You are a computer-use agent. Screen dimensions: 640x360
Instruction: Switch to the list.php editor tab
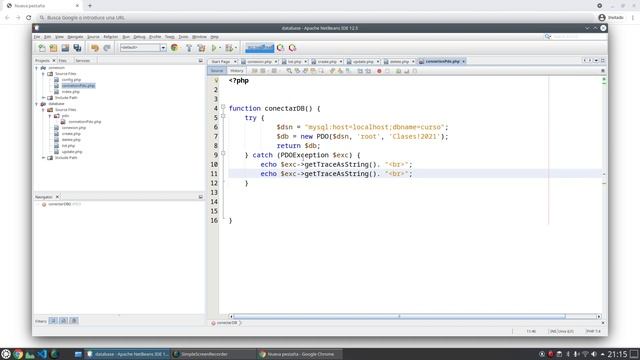point(294,62)
